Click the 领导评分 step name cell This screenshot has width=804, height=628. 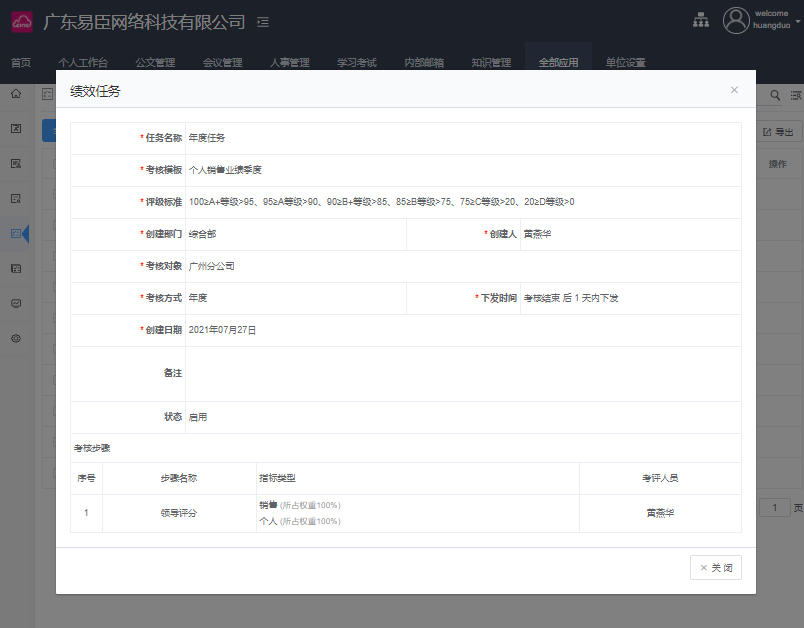click(178, 513)
